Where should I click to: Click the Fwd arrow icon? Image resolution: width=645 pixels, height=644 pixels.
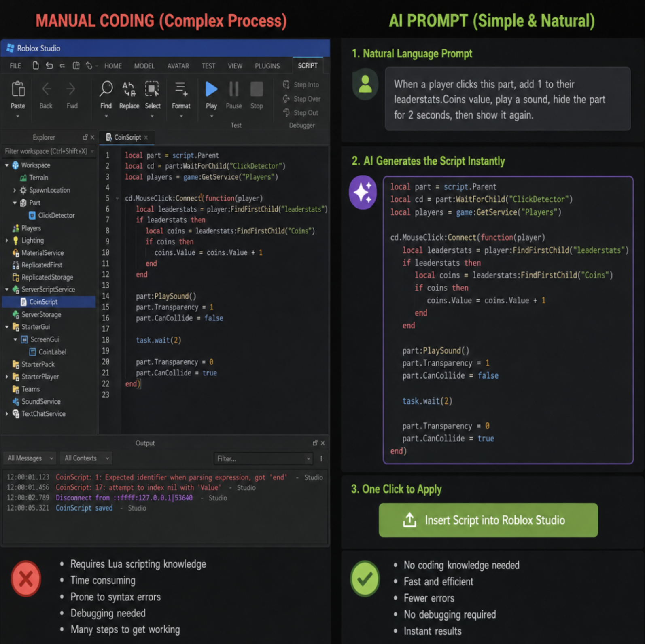pyautogui.click(x=71, y=89)
